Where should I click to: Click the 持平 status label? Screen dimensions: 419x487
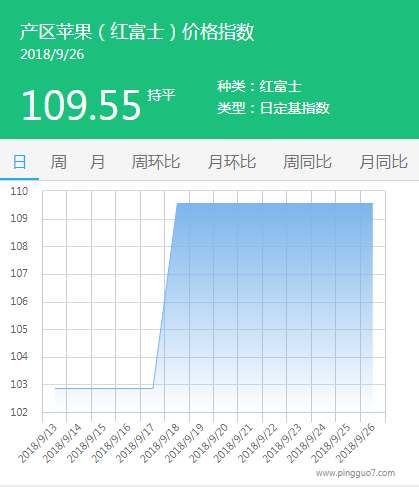tap(161, 95)
